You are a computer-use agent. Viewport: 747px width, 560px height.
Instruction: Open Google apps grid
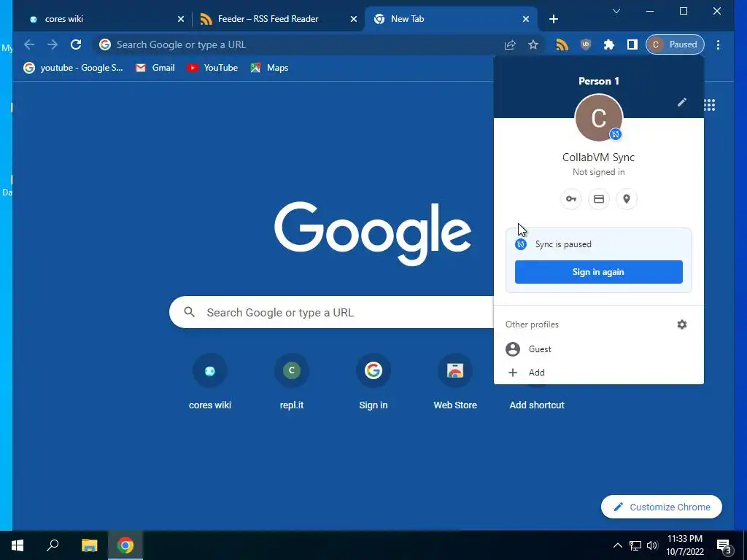pyautogui.click(x=709, y=105)
